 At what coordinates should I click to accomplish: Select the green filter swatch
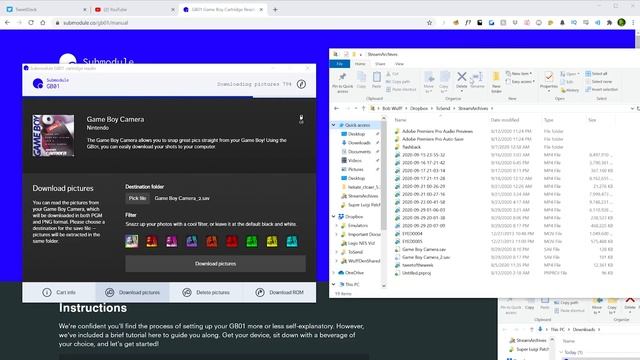point(252,241)
